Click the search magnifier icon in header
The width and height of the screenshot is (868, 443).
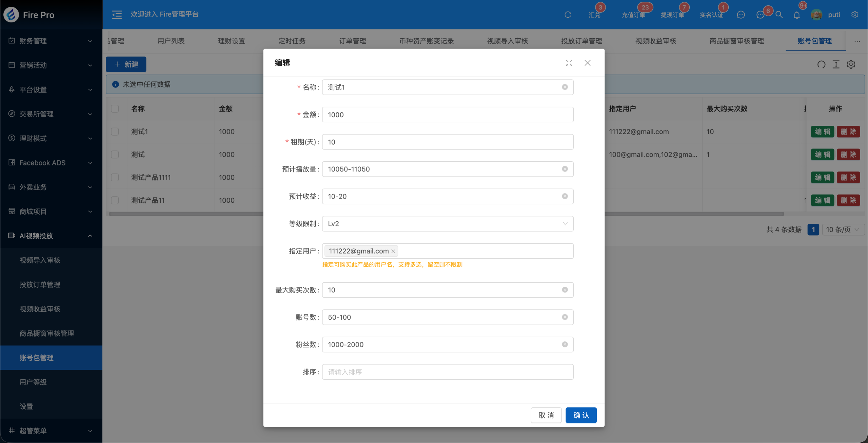point(779,15)
